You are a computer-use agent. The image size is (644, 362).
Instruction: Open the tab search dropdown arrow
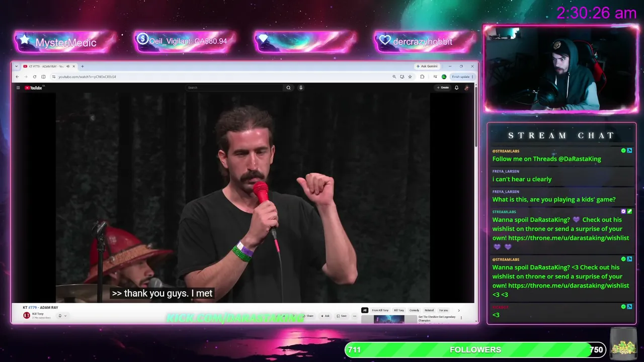[x=17, y=66]
